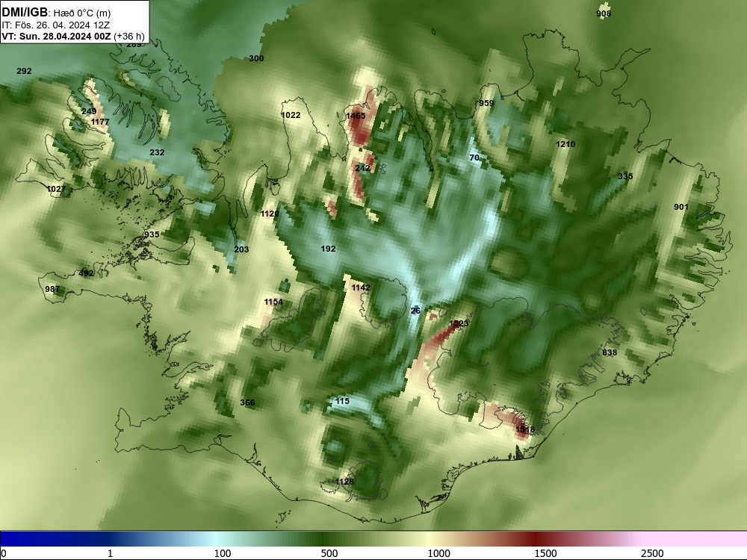Screen dimensions: 747x560
Task: Click the 1465 value on the map
Action: [x=356, y=116]
